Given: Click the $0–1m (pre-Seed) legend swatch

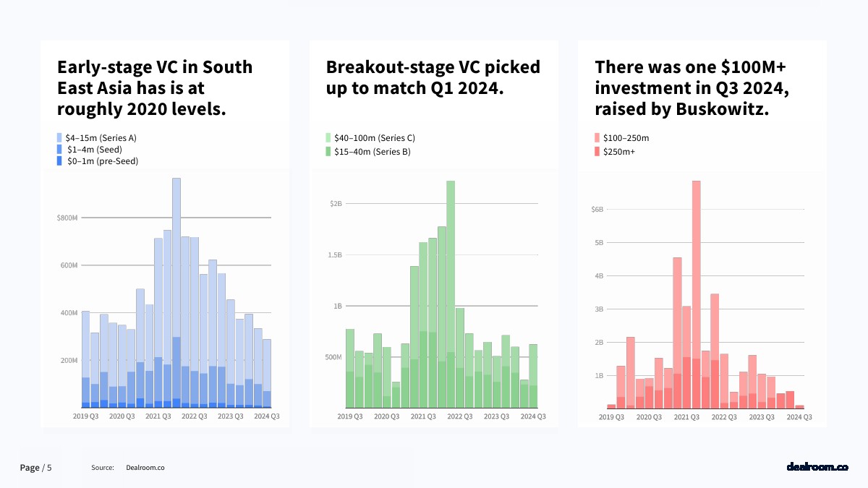Looking at the screenshot, I should pyautogui.click(x=60, y=161).
